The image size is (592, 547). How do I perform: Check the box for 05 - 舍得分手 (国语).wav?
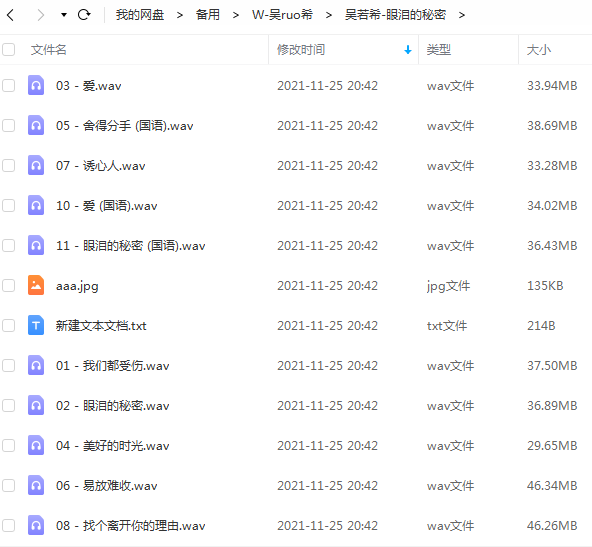tap(9, 125)
